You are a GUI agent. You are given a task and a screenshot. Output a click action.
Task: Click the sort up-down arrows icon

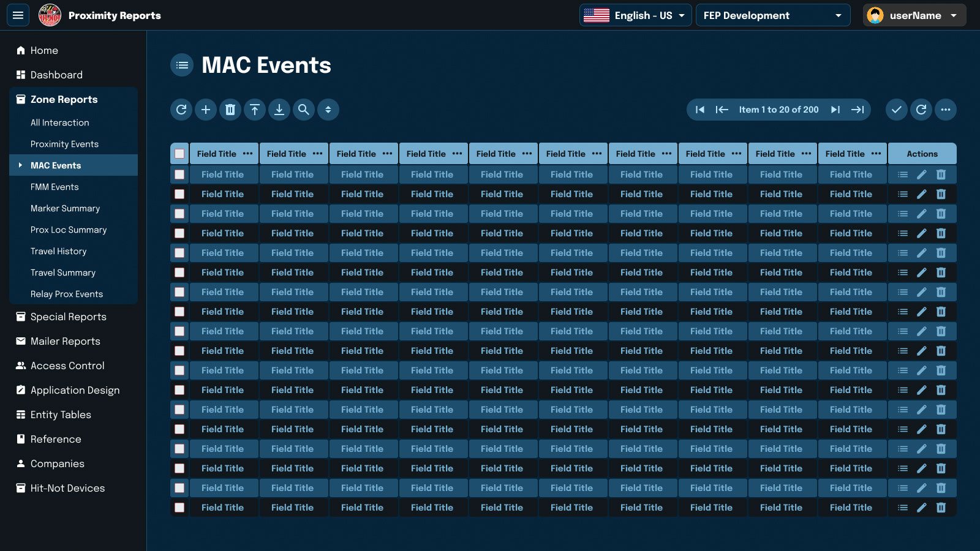click(x=328, y=110)
